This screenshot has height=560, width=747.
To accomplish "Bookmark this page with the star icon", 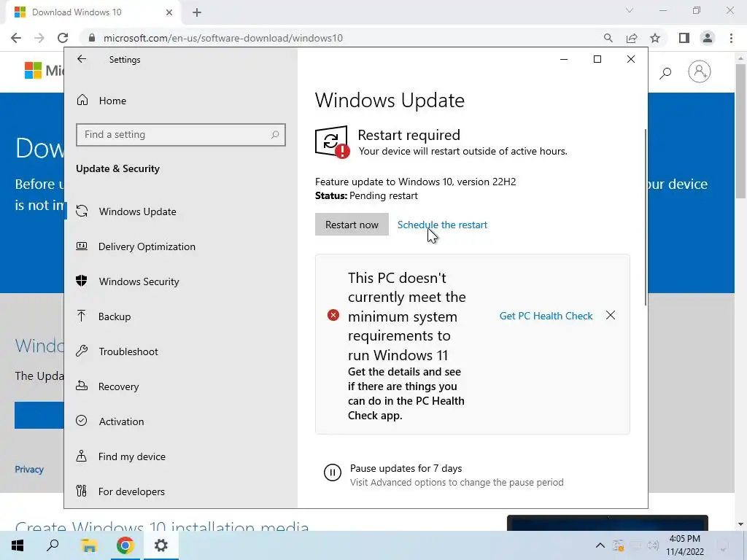I will click(655, 38).
